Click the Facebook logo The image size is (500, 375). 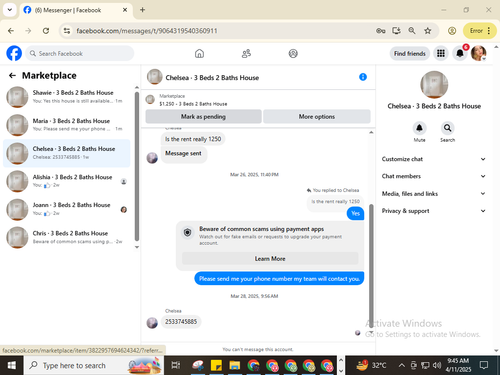[x=14, y=53]
